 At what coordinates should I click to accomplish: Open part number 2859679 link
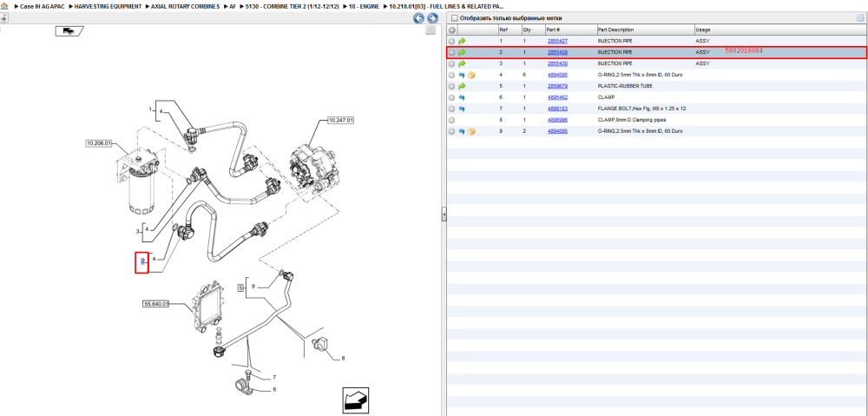pos(557,86)
